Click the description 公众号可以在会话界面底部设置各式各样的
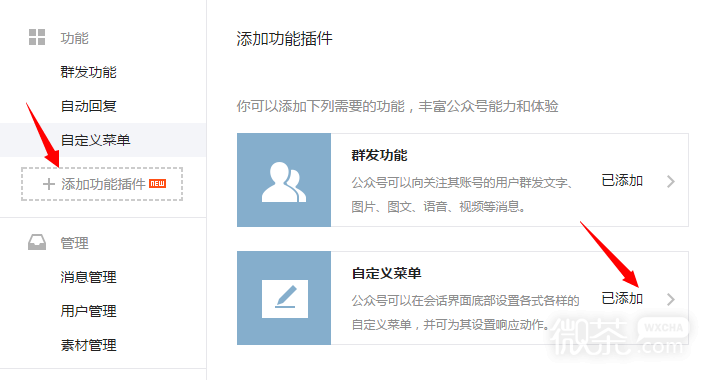Image resolution: width=710 pixels, height=380 pixels. (465, 300)
